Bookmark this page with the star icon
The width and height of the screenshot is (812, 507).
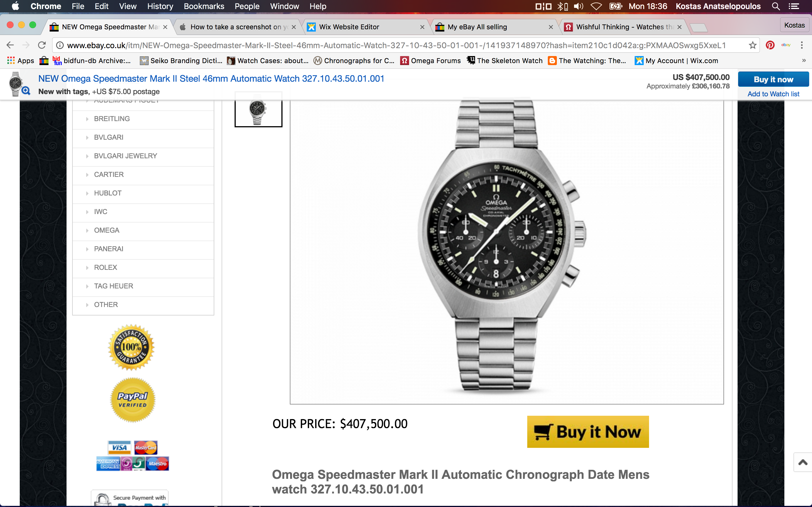click(x=753, y=45)
